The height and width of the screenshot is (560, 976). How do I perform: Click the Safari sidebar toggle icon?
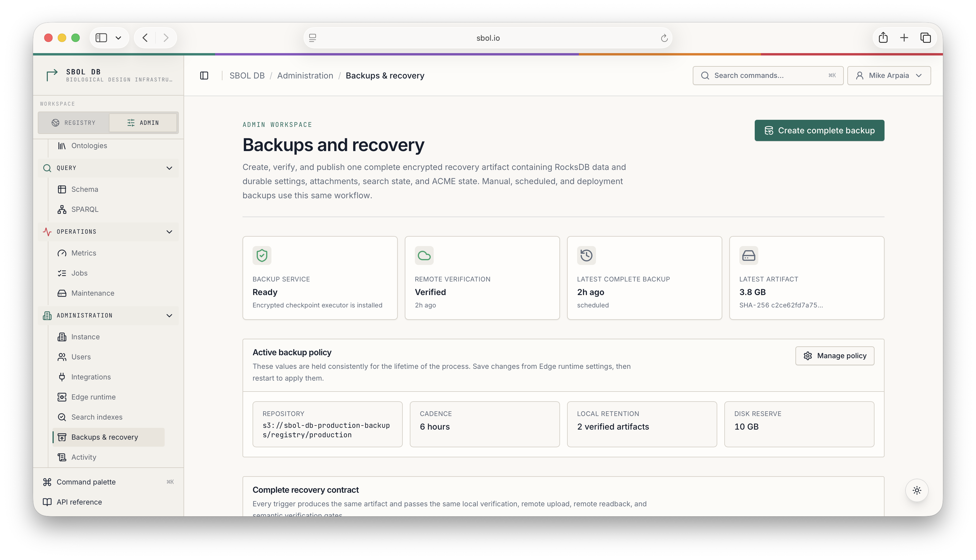pos(101,38)
